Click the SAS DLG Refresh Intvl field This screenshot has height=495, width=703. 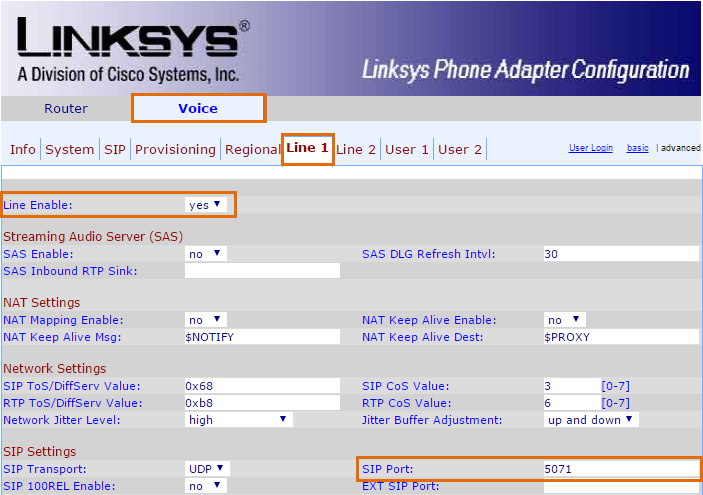(x=621, y=254)
